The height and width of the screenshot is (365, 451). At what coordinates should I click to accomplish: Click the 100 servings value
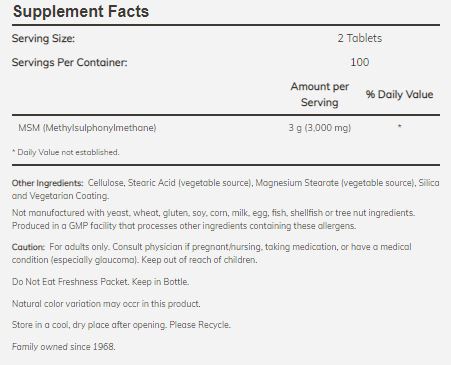360,62
